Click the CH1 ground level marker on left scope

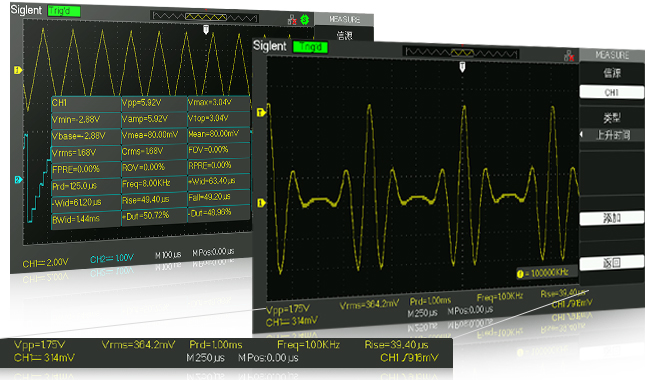click(18, 70)
